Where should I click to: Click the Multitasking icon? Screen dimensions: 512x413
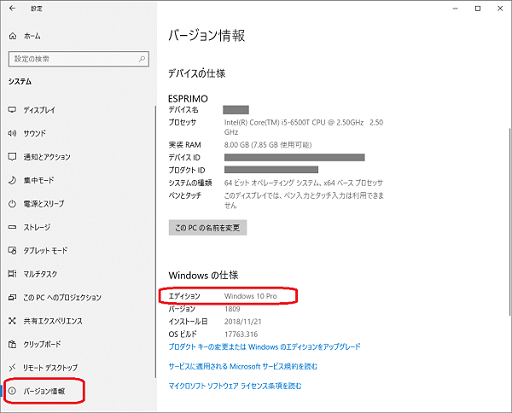[12, 274]
